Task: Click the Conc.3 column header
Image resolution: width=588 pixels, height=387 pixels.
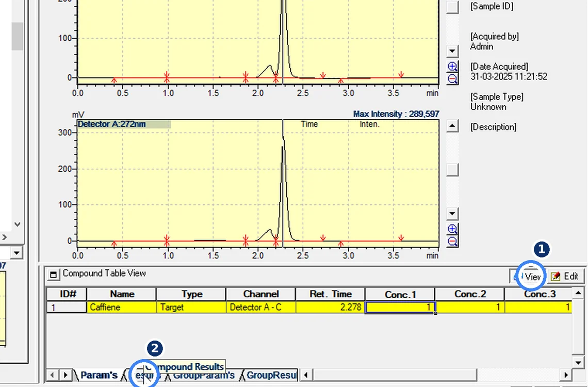Action: click(538, 294)
